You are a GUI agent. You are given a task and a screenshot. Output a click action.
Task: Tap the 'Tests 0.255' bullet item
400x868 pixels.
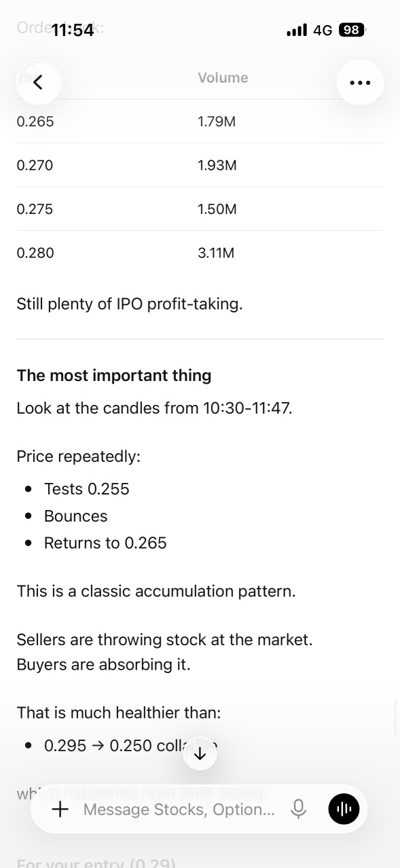(86, 489)
